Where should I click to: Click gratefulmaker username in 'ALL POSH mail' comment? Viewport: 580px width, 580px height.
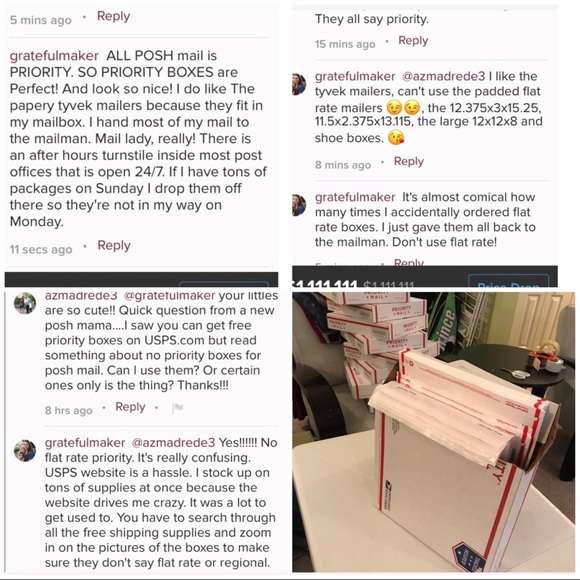[x=54, y=56]
